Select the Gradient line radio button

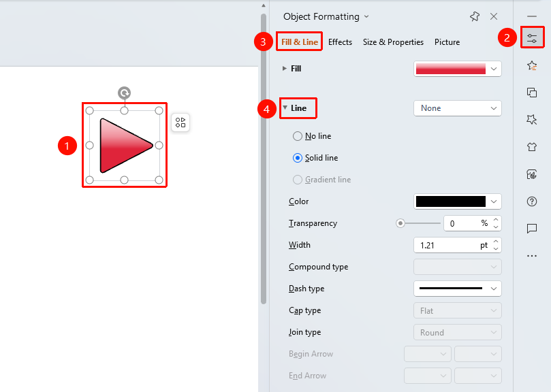pos(298,180)
